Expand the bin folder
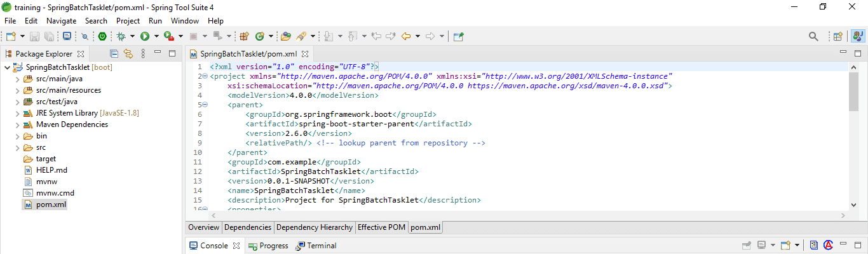Screen dimensions: 868x254 pos(17,136)
